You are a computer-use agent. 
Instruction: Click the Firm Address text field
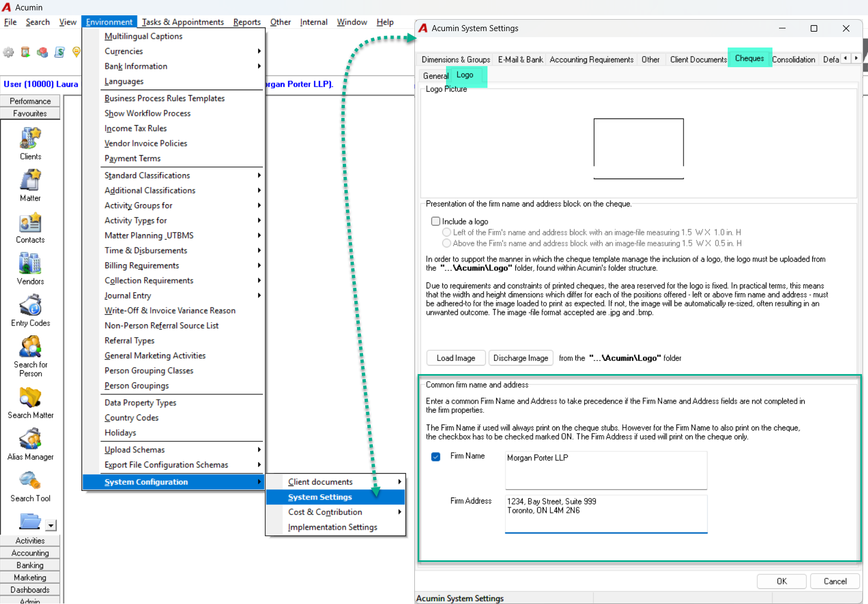coord(606,514)
